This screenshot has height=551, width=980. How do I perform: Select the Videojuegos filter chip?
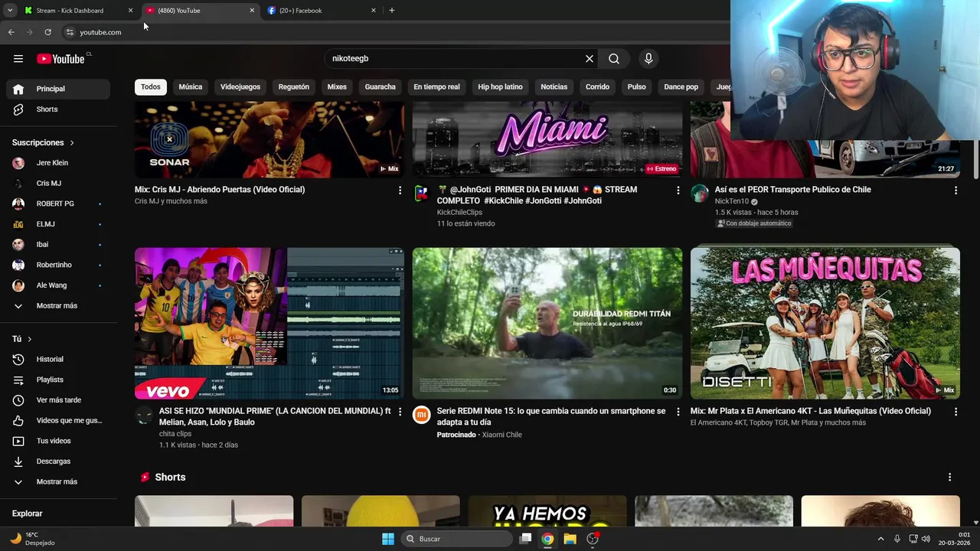(x=240, y=87)
